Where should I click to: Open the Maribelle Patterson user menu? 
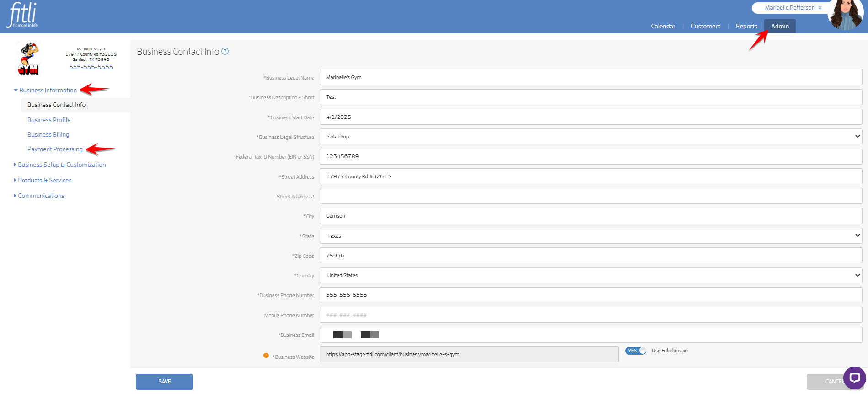coord(793,8)
